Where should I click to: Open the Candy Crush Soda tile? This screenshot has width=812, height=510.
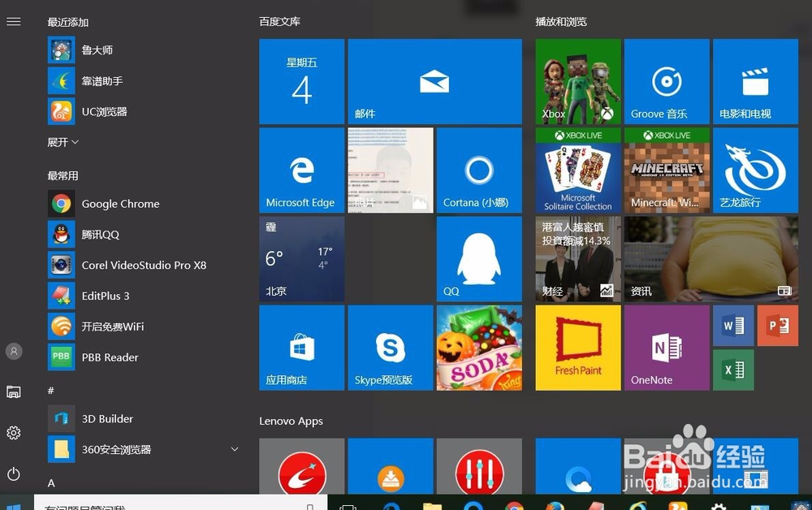[480, 348]
